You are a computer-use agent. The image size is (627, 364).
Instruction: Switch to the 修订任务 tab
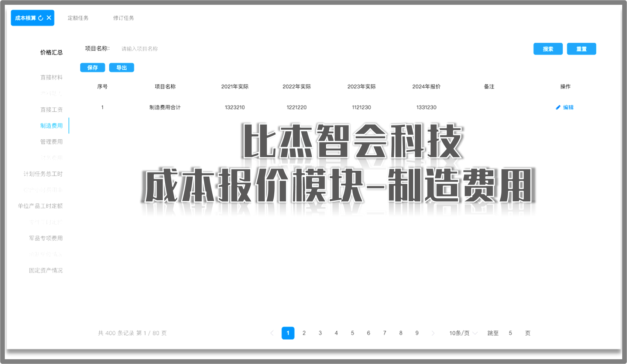tap(123, 18)
